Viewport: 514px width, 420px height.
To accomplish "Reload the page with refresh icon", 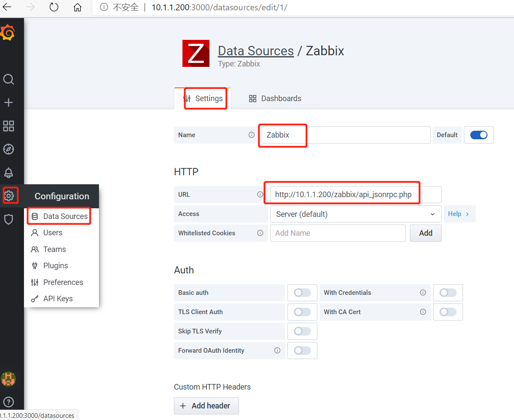I will 54,7.
